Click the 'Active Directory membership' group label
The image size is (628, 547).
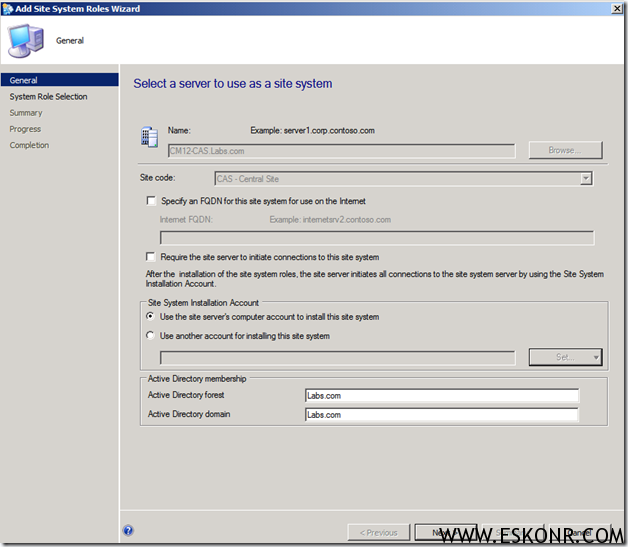tap(197, 379)
